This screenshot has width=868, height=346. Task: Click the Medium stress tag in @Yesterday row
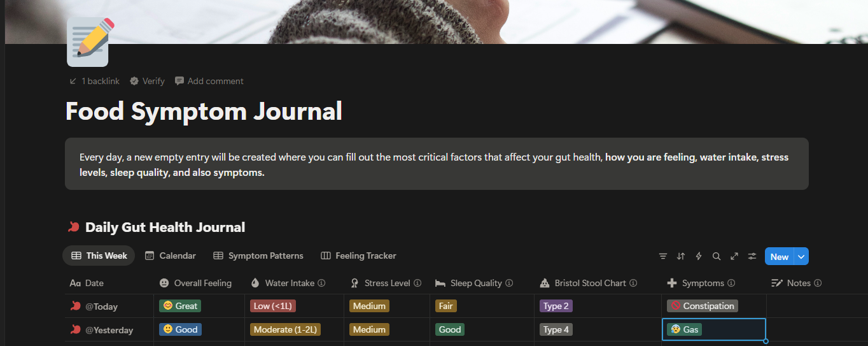[369, 329]
